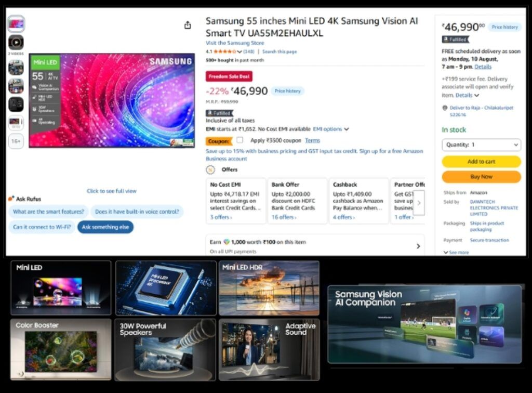Click Add to cart button
Image resolution: width=532 pixels, height=393 pixels.
[x=481, y=162]
